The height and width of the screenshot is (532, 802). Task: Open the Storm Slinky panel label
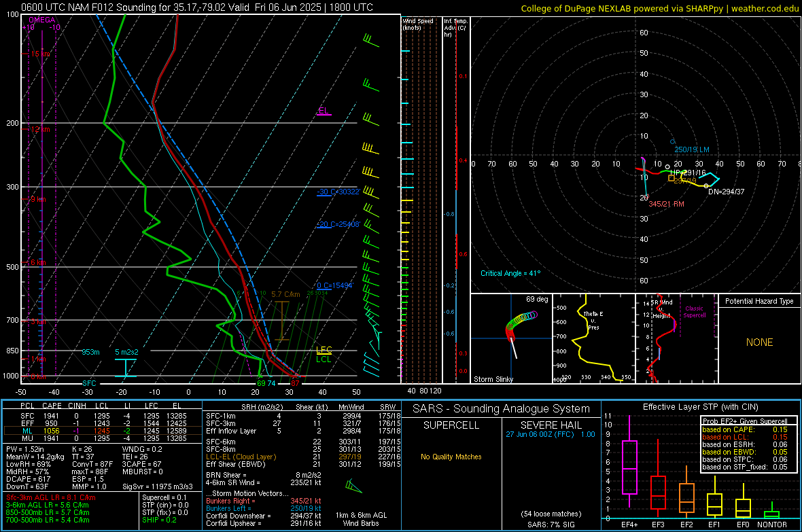pyautogui.click(x=493, y=379)
